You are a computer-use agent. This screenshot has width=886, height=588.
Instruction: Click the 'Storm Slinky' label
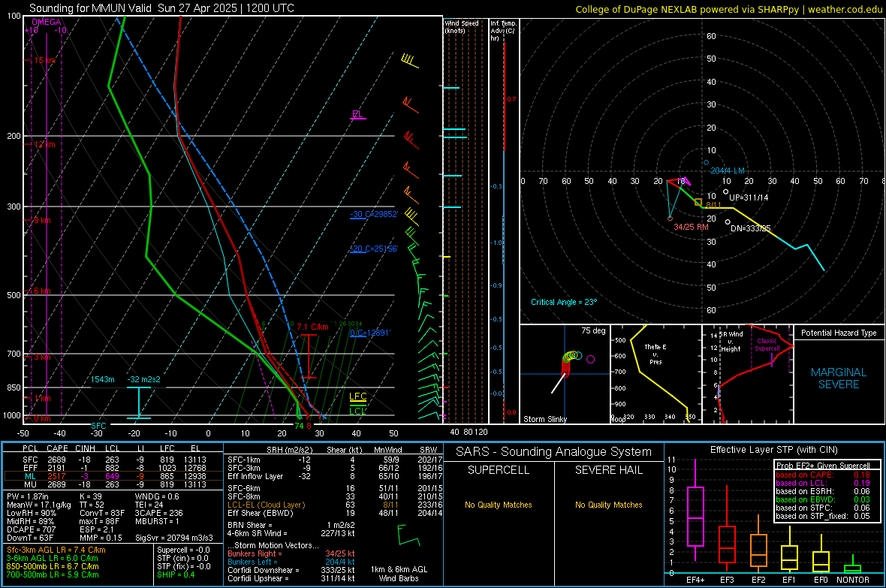pyautogui.click(x=544, y=419)
